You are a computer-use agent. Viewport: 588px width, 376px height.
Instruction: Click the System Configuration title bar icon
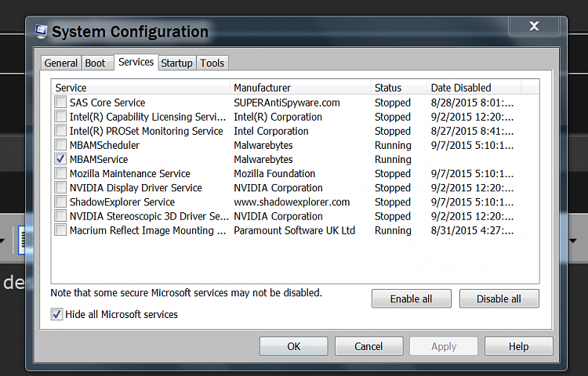[x=42, y=32]
